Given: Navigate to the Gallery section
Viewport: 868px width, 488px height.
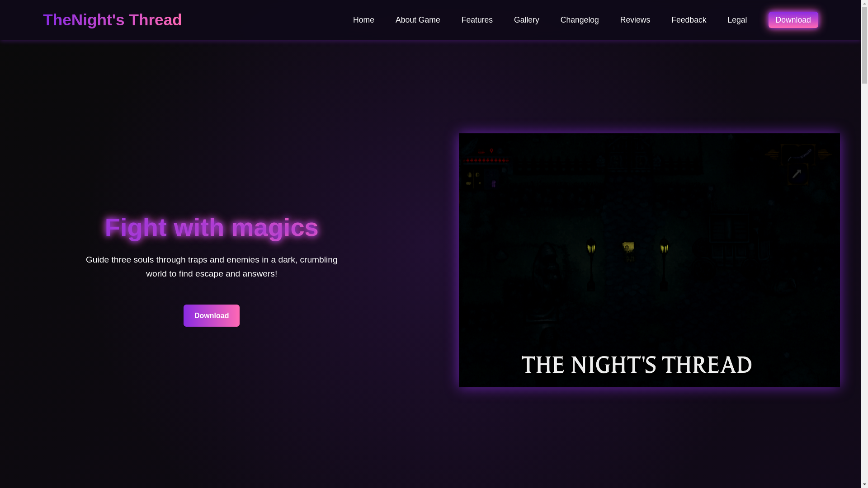Looking at the screenshot, I should tap(527, 20).
